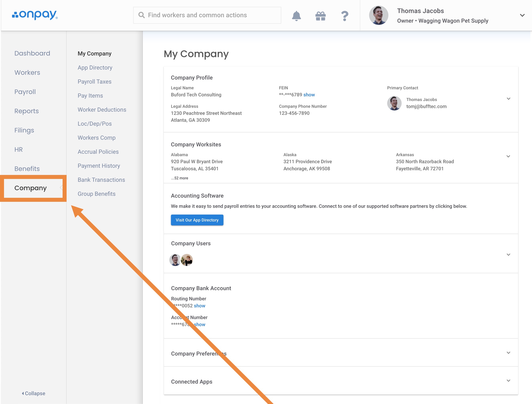Click the search magnifier icon
The width and height of the screenshot is (532, 404).
click(142, 15)
